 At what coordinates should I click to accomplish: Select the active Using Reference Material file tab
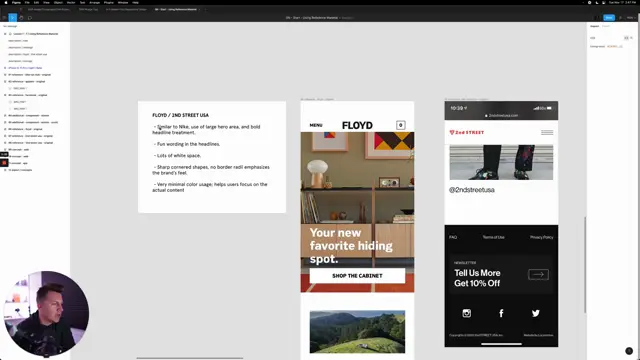click(x=176, y=9)
